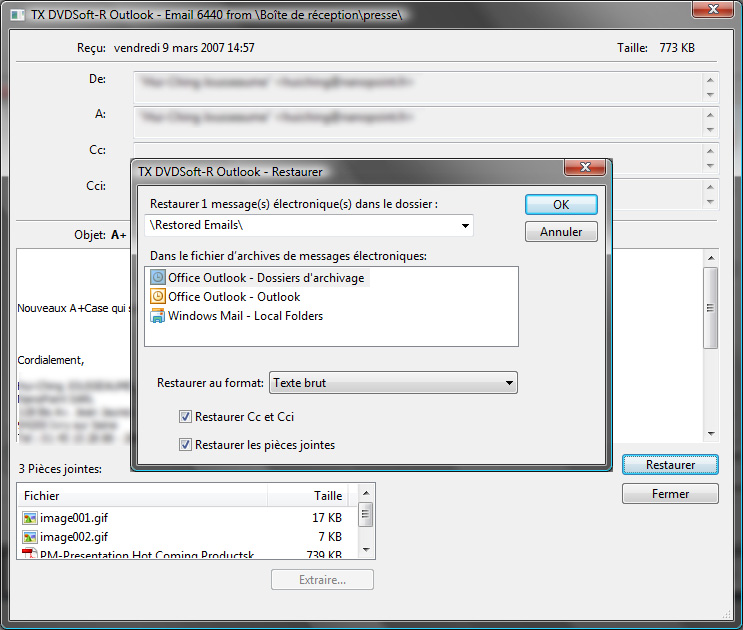Click the 17 KB size cell
The image size is (743, 630).
(x=327, y=518)
